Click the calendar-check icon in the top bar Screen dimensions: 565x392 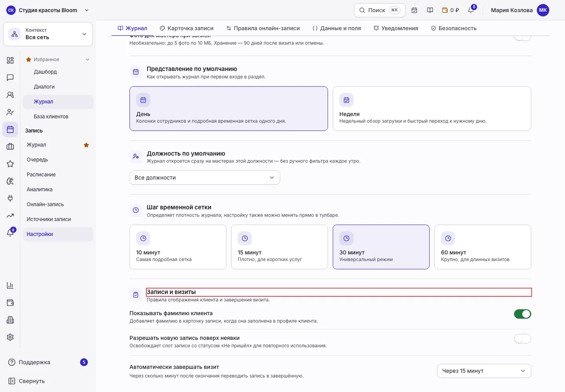click(x=414, y=10)
